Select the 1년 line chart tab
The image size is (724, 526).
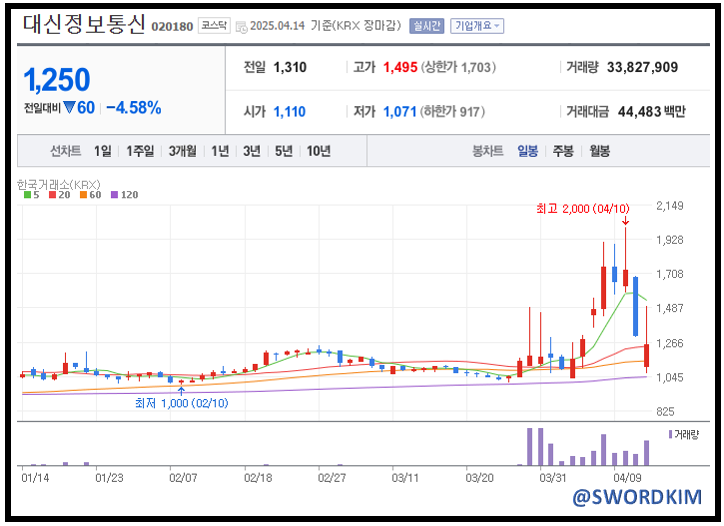tap(220, 151)
